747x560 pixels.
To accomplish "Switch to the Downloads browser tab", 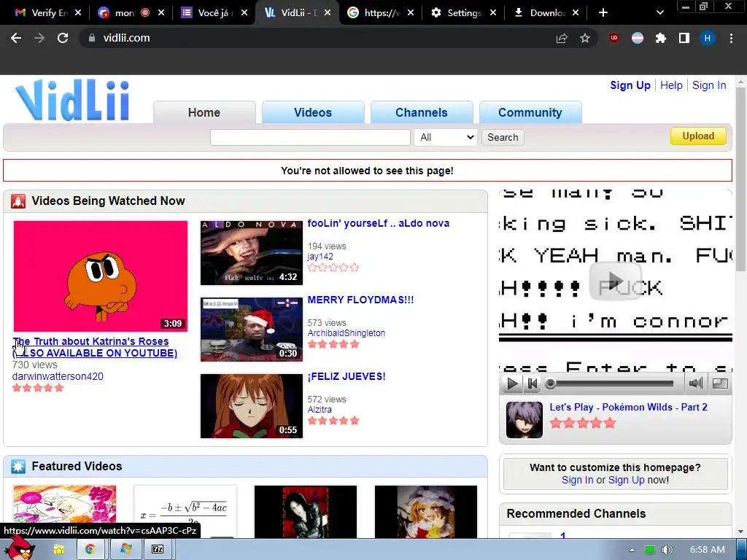I will click(546, 13).
